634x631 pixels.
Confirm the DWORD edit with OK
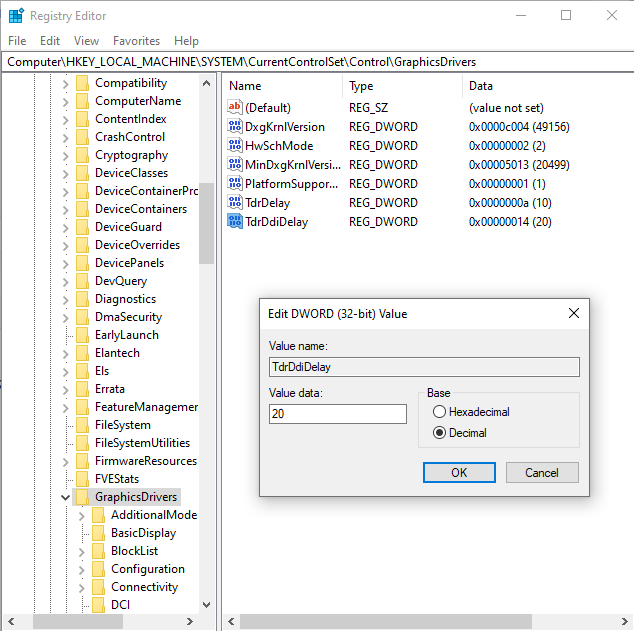pyautogui.click(x=459, y=472)
